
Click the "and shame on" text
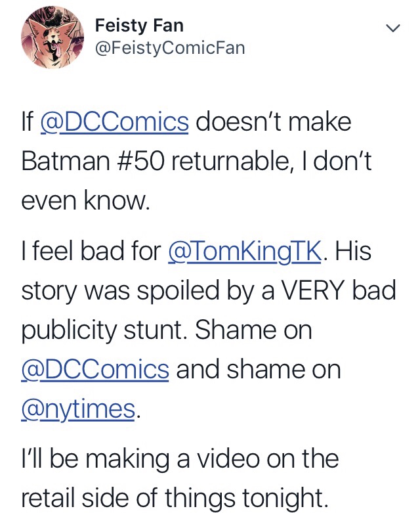click(258, 370)
